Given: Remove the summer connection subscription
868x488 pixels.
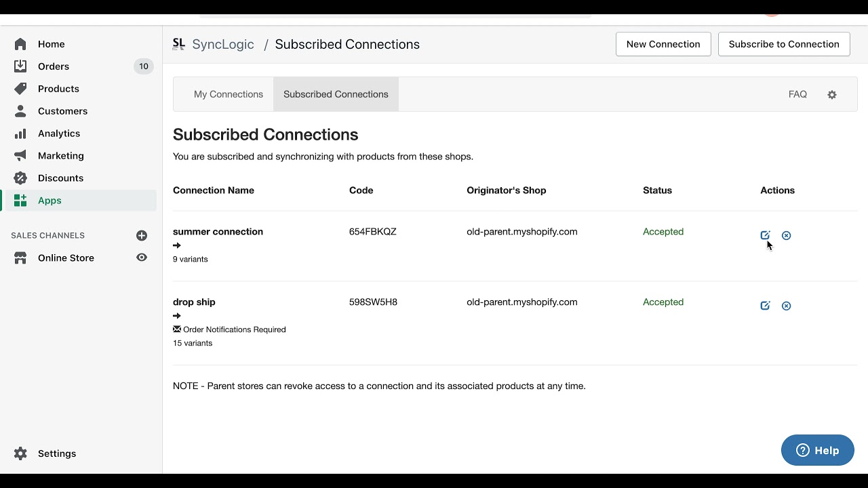Looking at the screenshot, I should (x=786, y=235).
